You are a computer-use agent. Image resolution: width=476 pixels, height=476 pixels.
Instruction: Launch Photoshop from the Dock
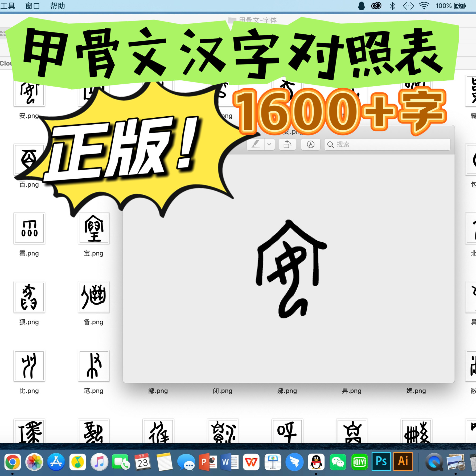click(x=382, y=462)
